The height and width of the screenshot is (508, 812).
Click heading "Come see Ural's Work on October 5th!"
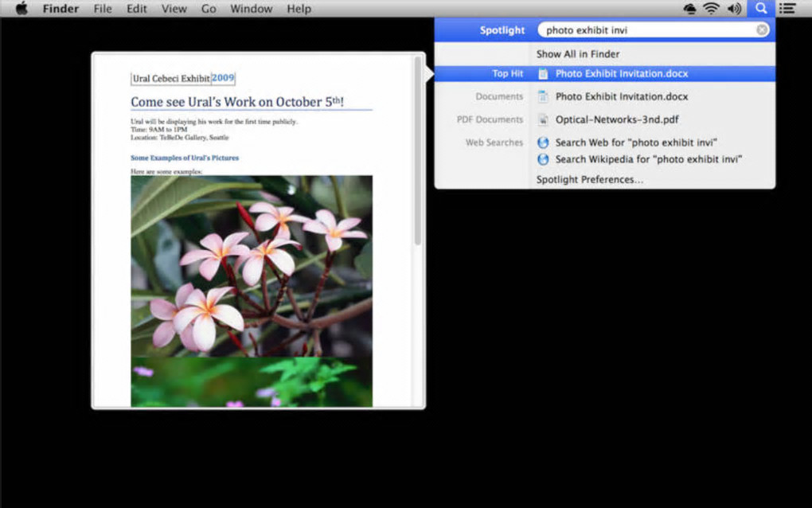pyautogui.click(x=237, y=101)
